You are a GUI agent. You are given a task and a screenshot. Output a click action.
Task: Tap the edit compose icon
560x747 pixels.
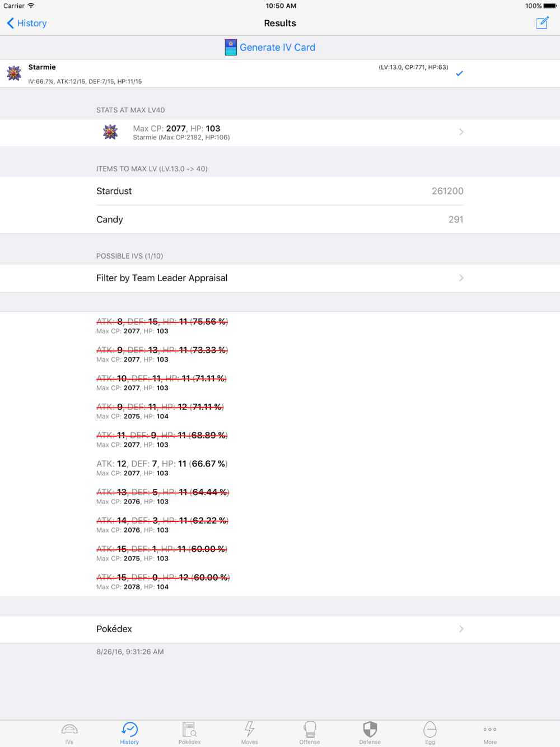point(542,23)
